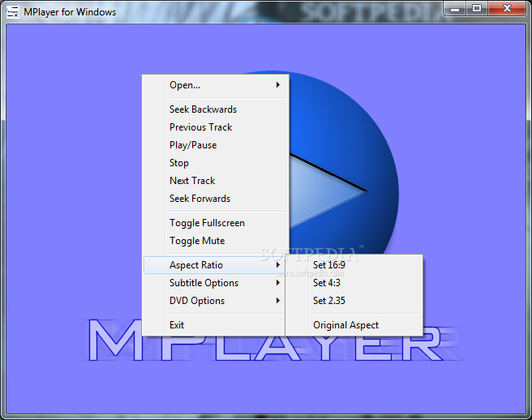
Task: Maximize the MPlayer for Windows window
Action: pos(477,8)
